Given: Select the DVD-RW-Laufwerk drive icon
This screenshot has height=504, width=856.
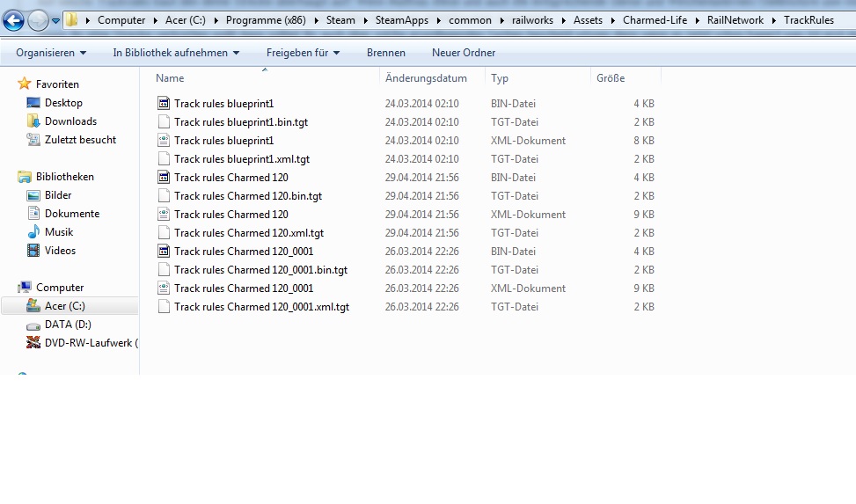Looking at the screenshot, I should point(33,342).
